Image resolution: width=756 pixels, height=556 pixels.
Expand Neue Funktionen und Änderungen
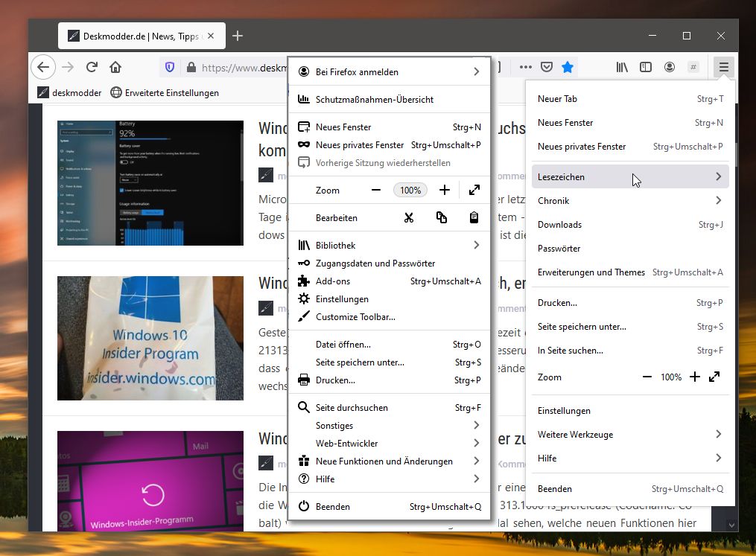pos(389,461)
